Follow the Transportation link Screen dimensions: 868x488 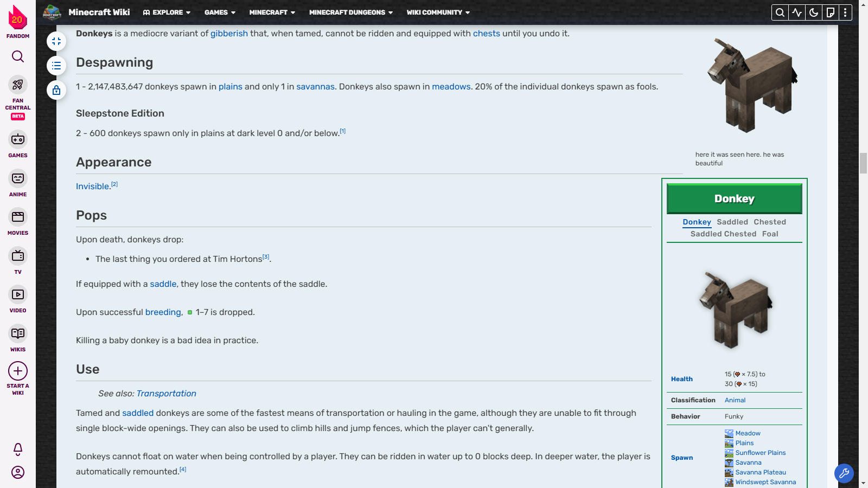(166, 394)
